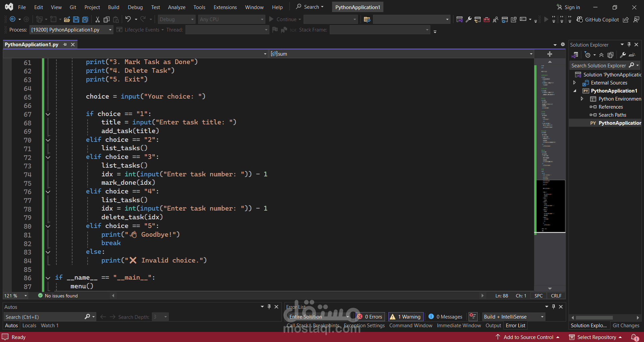Click Collapse All in Solution Explorer

[x=601, y=55]
